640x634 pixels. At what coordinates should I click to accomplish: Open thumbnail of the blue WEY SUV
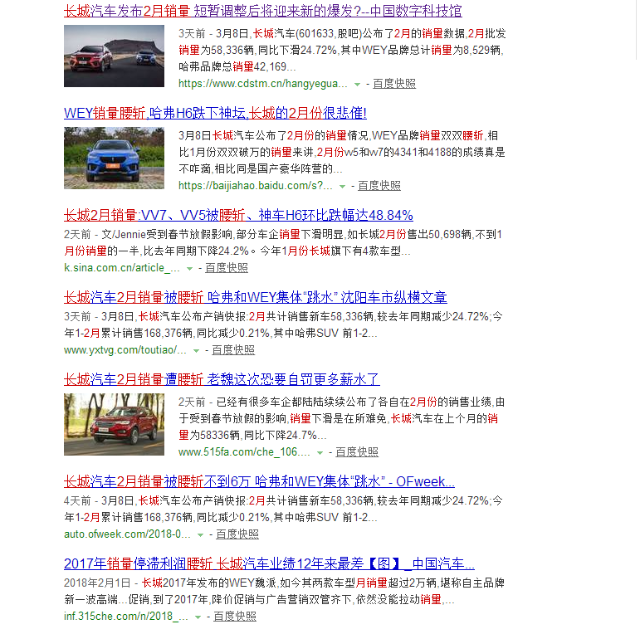(114, 158)
